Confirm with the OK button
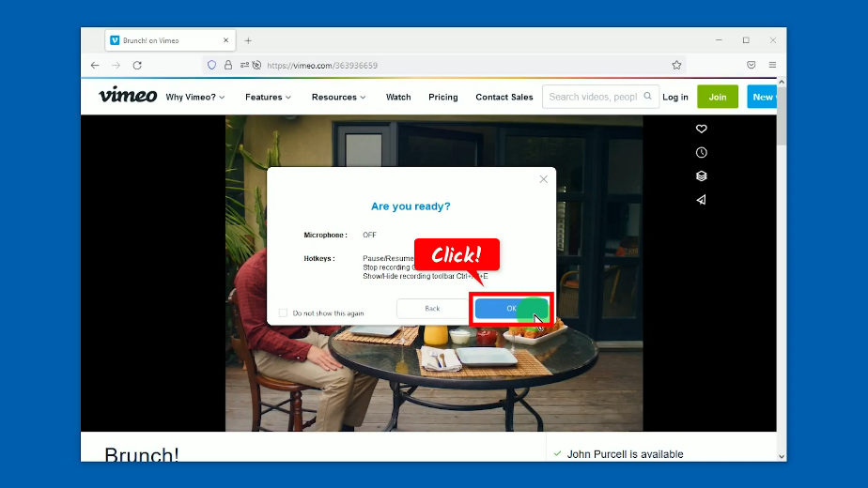 (x=511, y=309)
